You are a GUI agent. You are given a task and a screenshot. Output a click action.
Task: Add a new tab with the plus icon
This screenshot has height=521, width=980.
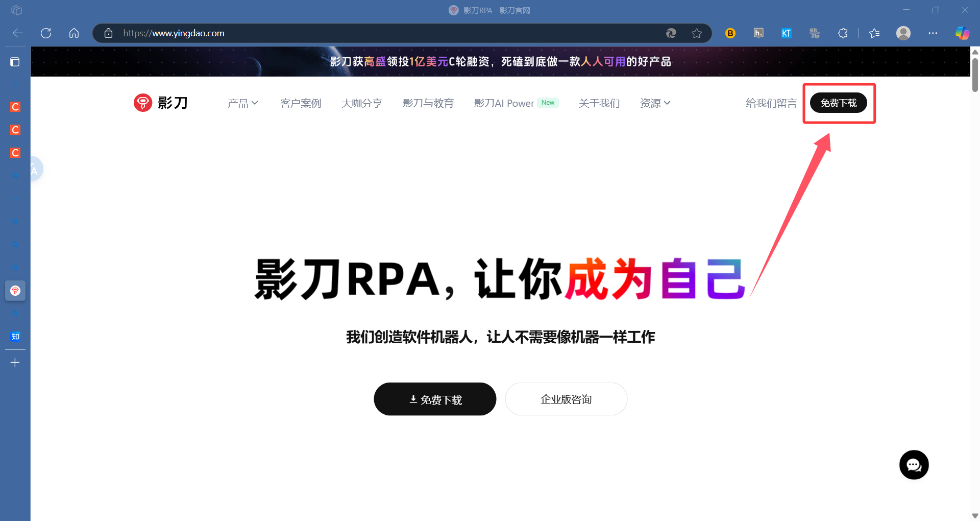point(15,363)
